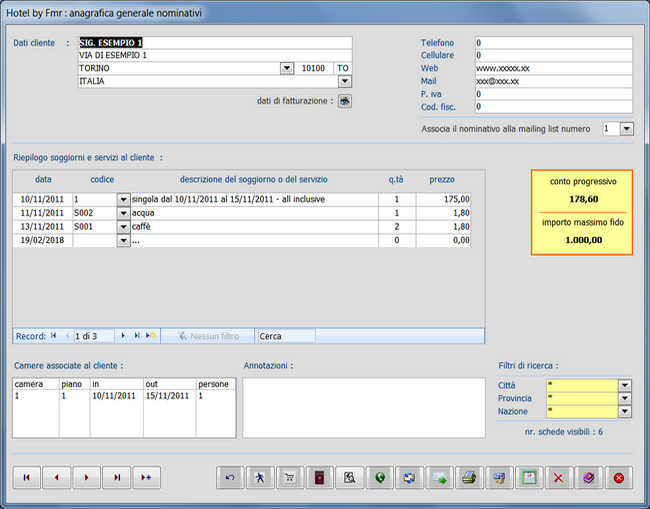Click the document magnifier search button
Screen dimensions: 650x509
(349, 477)
